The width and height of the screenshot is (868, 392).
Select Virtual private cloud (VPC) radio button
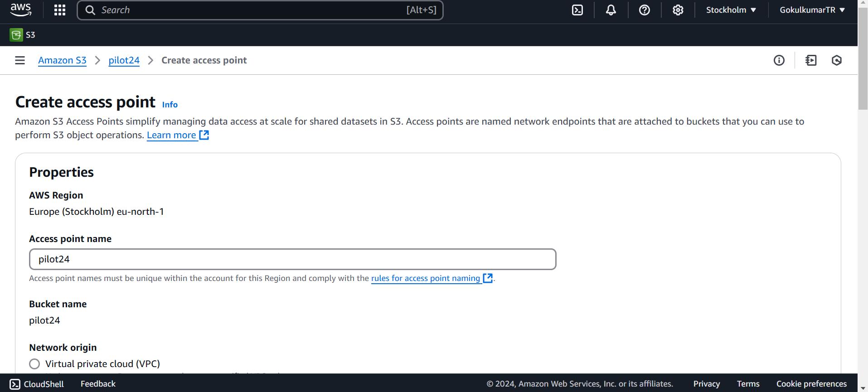34,364
